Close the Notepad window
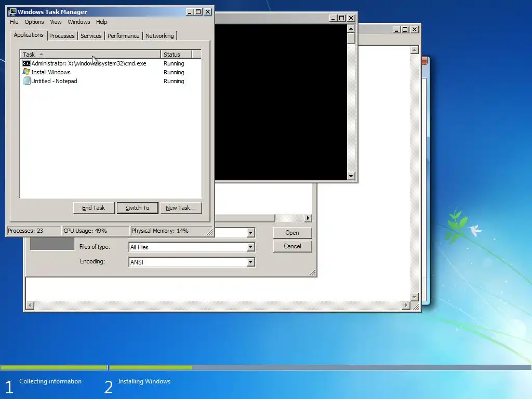The width and height of the screenshot is (532, 399). click(414, 30)
